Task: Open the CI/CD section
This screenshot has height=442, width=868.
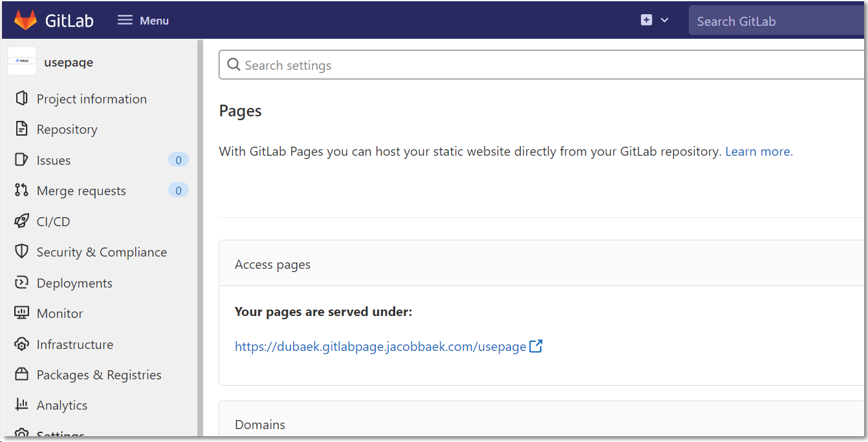Action: (53, 222)
